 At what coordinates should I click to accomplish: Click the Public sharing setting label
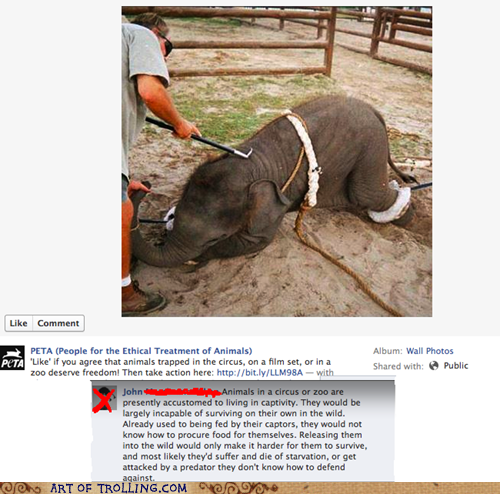pyautogui.click(x=456, y=366)
